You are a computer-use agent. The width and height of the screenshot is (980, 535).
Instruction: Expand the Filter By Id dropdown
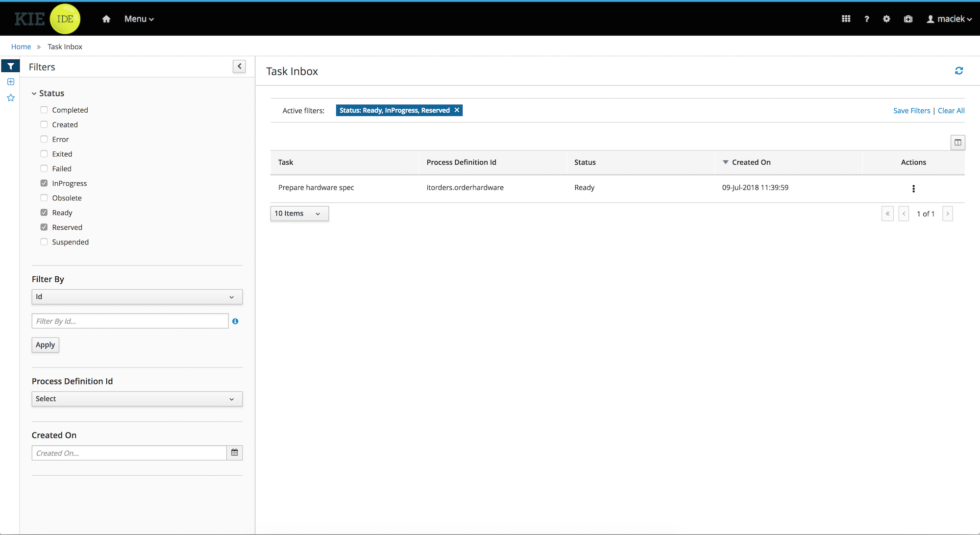pyautogui.click(x=134, y=296)
